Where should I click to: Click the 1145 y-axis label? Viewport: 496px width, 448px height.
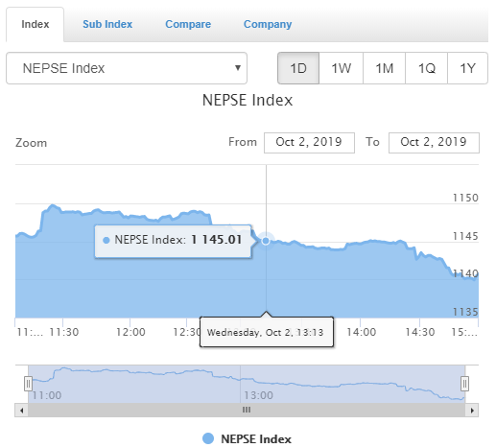[x=465, y=236]
